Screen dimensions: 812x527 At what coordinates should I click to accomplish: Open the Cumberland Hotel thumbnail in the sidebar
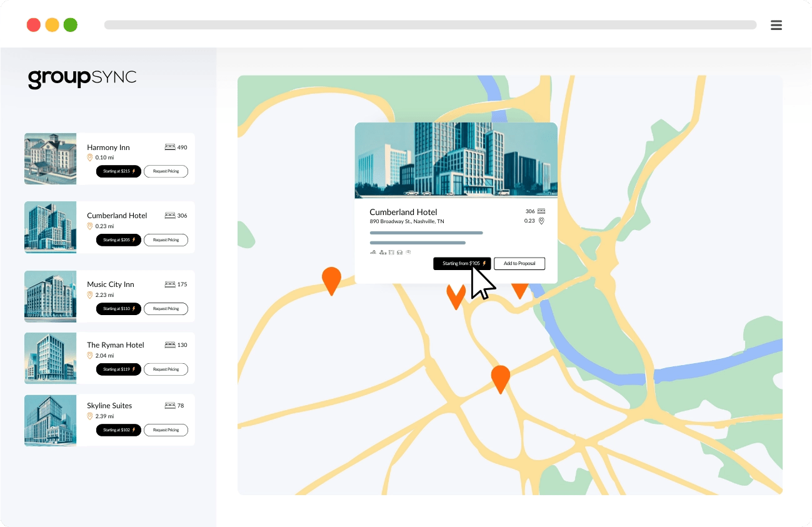coord(50,228)
